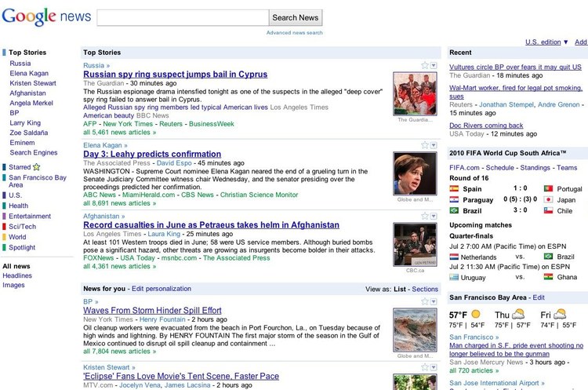Open all 8,691 news articles link
The image size is (588, 390).
[x=120, y=203]
